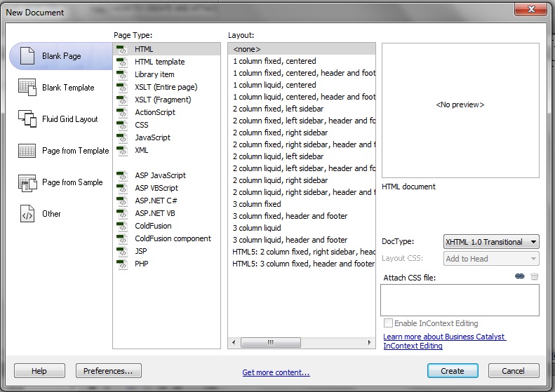Image resolution: width=555 pixels, height=392 pixels.
Task: Click the Preferences button
Action: click(x=108, y=371)
